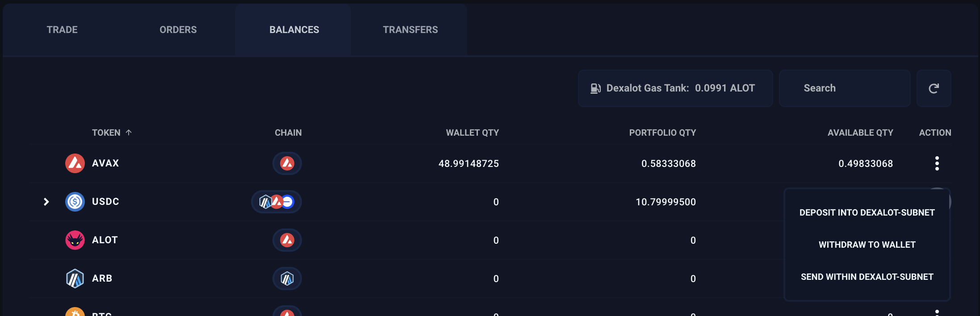
Task: Click the refresh balances icon
Action: tap(934, 88)
